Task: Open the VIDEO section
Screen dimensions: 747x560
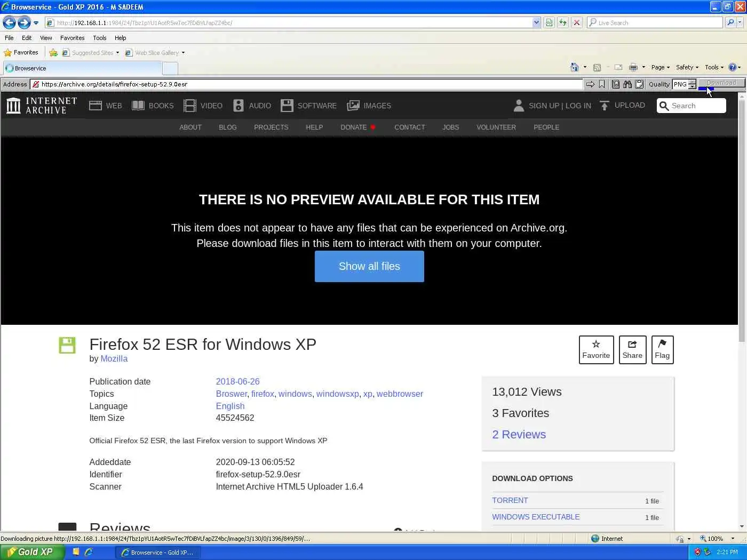Action: tap(203, 106)
